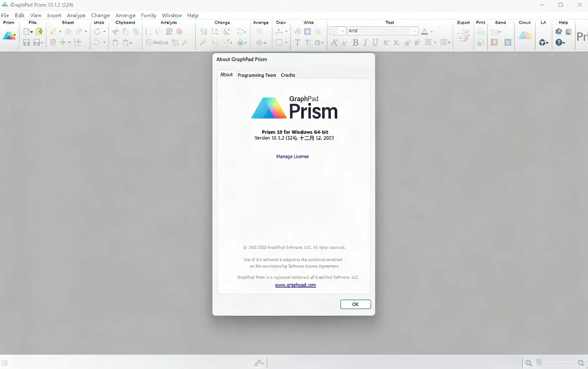Click the zoom in magnifier icon

[581, 363]
